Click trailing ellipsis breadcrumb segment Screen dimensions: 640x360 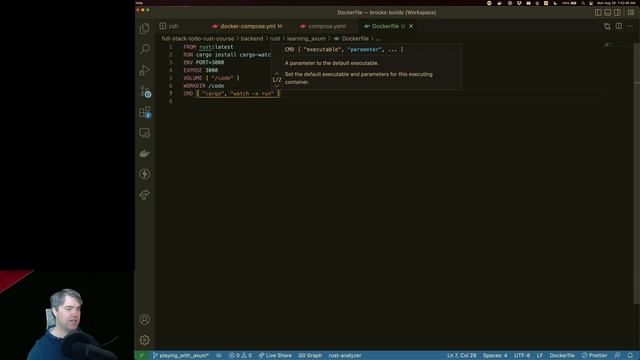tap(378, 38)
